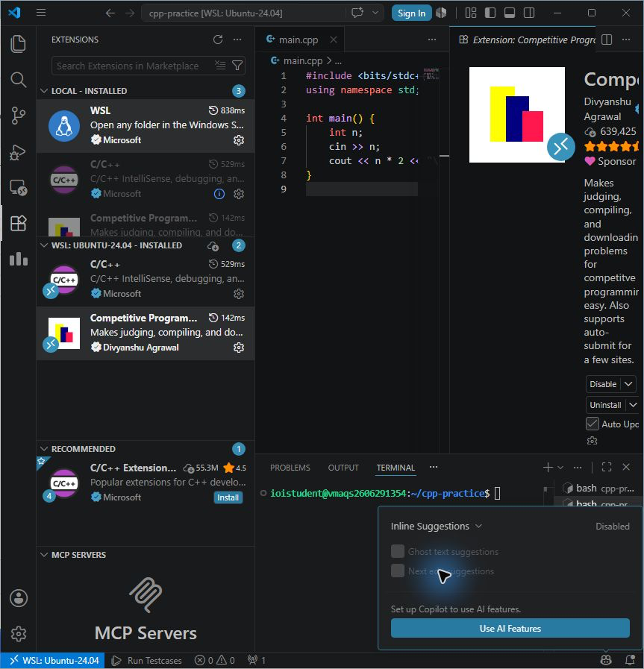The width and height of the screenshot is (644, 669).
Task: Open the Extensions view icon
Action: (18, 223)
